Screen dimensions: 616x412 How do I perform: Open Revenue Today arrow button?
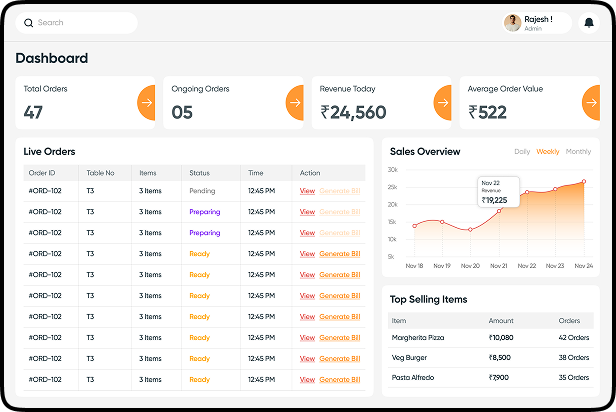pyautogui.click(x=442, y=102)
